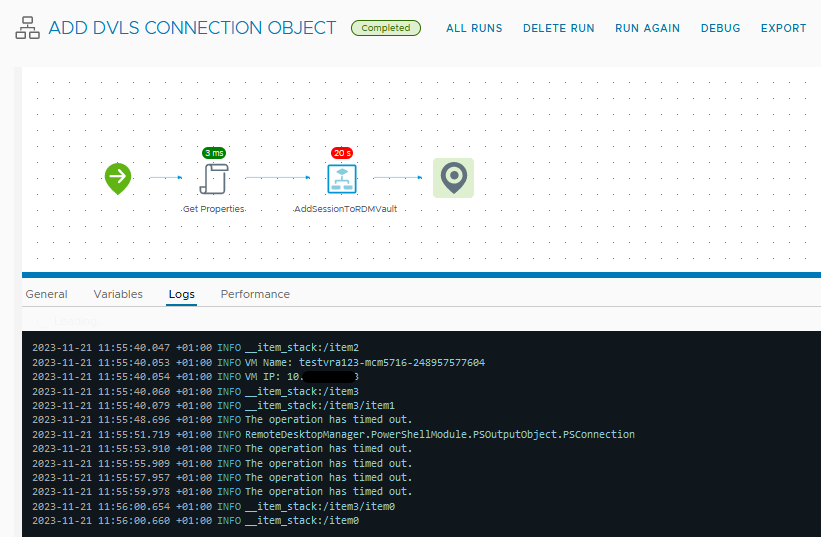Click the 11:55:48.696 timed out log line
Image resolution: width=821 pixels, height=537 pixels.
[x=222, y=420]
